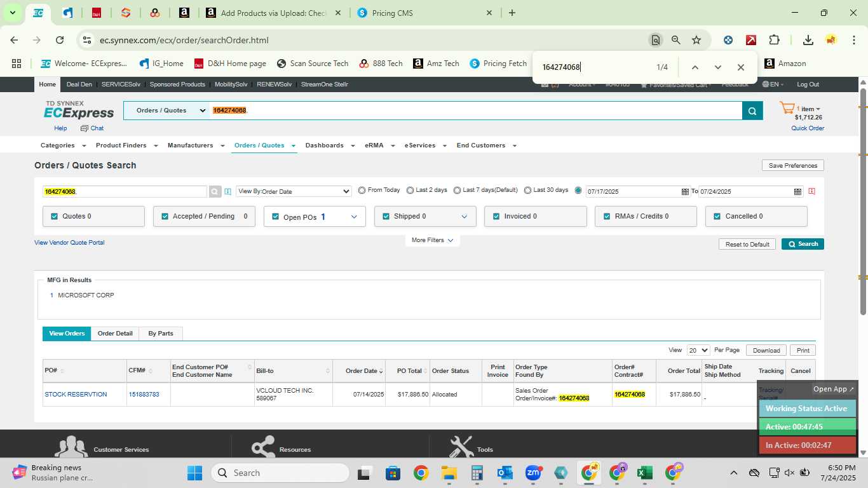Toggle the Cancelled checkbox
Image resolution: width=868 pixels, height=488 pixels.
[718, 216]
